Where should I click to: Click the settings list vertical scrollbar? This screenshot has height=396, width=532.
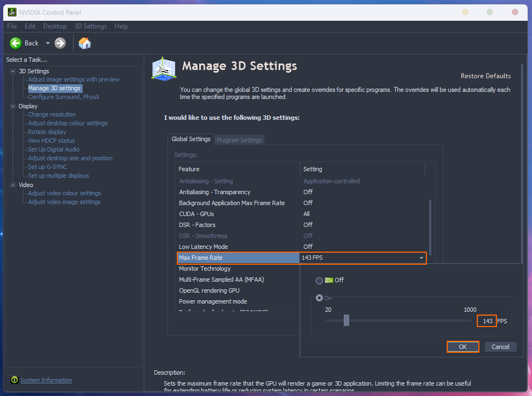click(430, 227)
